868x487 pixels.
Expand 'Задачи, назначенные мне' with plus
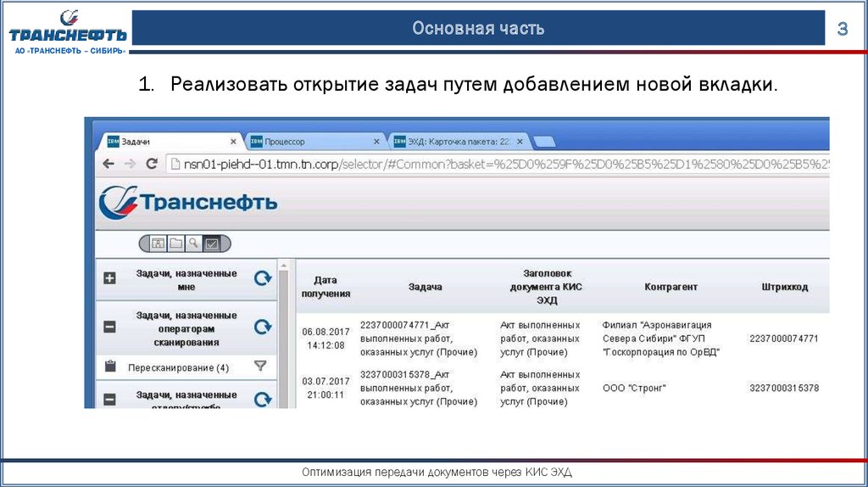pos(109,278)
